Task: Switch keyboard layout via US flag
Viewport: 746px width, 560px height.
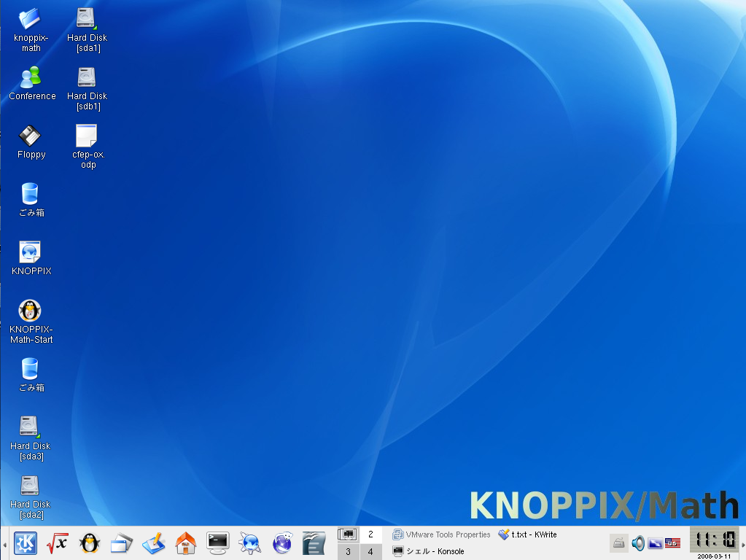Action: click(x=672, y=543)
